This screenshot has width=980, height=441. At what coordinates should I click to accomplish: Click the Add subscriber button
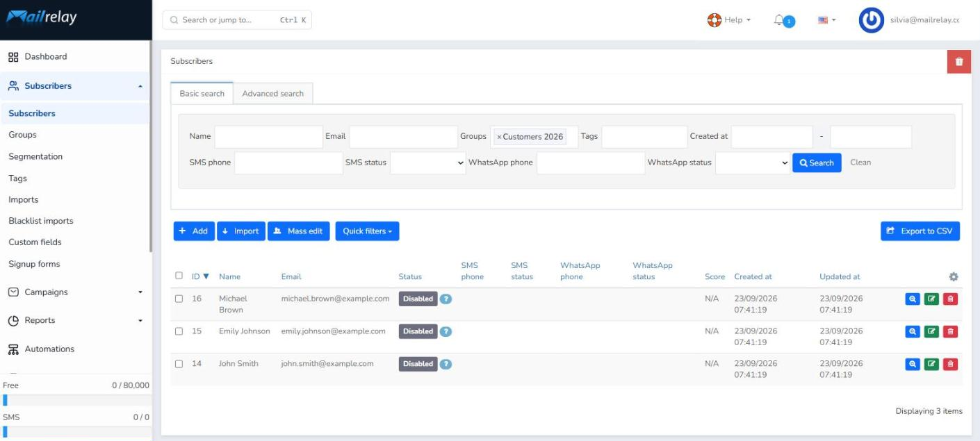tap(194, 231)
